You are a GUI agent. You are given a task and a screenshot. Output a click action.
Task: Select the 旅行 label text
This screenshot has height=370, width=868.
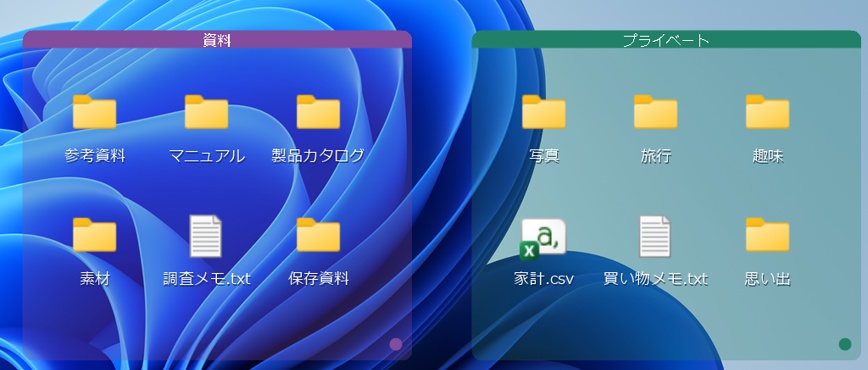click(x=656, y=156)
